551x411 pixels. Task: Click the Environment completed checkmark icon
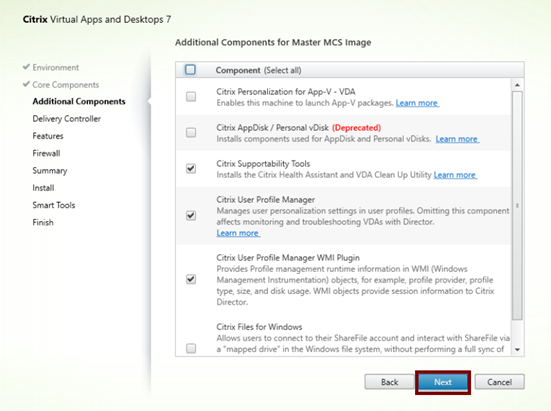(26, 67)
